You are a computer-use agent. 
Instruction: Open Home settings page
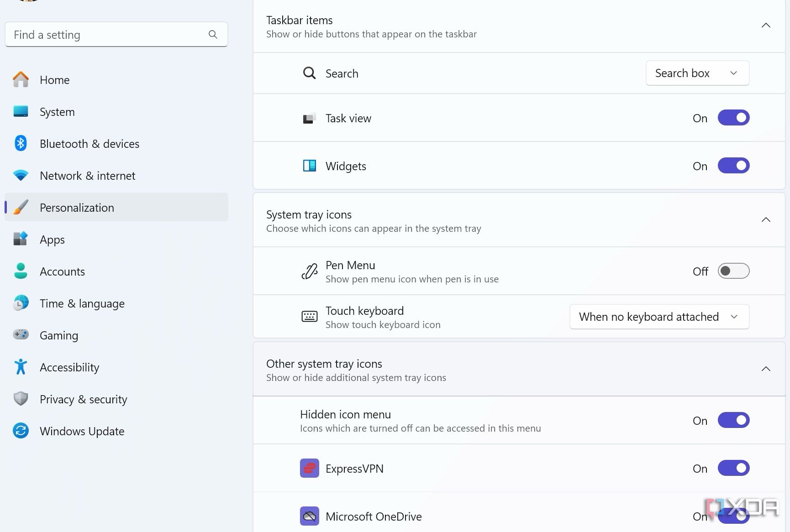(x=116, y=80)
